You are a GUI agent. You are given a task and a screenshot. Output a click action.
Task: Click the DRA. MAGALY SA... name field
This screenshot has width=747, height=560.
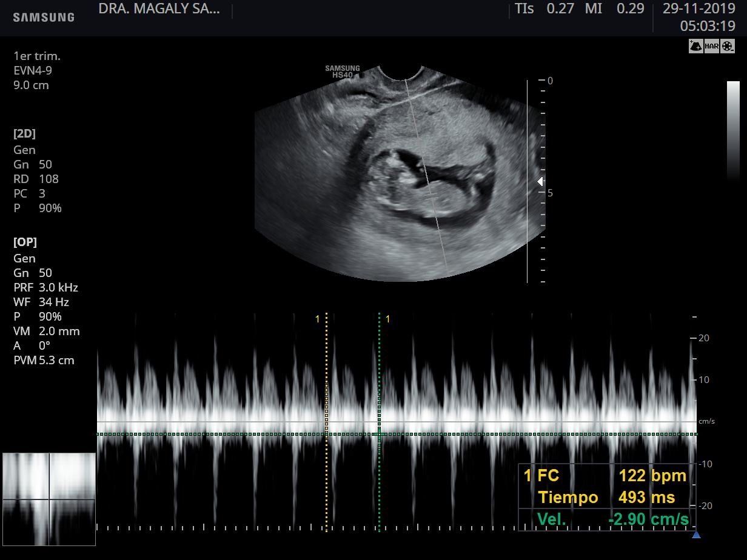point(159,9)
